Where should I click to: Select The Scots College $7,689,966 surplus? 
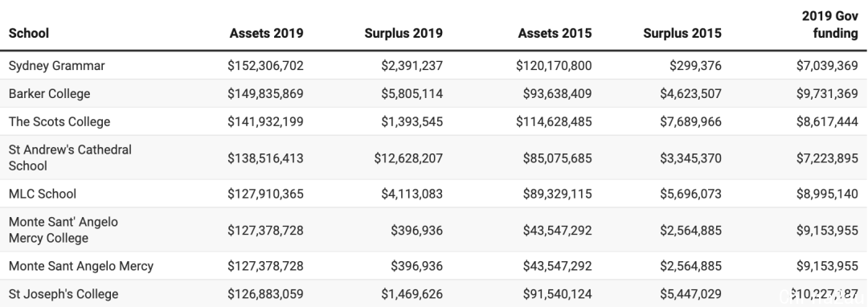pyautogui.click(x=690, y=121)
